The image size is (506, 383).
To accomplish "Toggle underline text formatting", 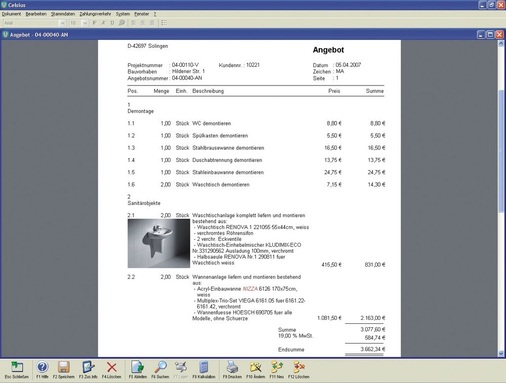I will (x=112, y=23).
